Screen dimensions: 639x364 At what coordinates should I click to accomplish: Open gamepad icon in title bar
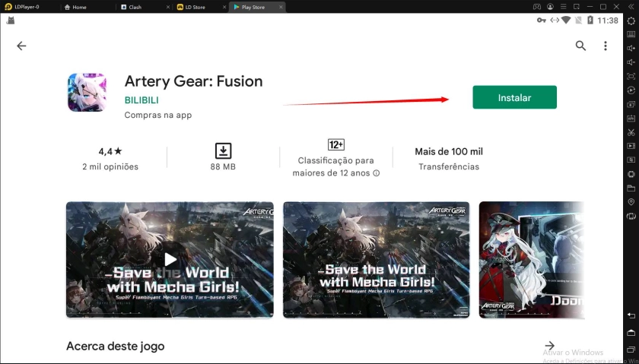[537, 7]
